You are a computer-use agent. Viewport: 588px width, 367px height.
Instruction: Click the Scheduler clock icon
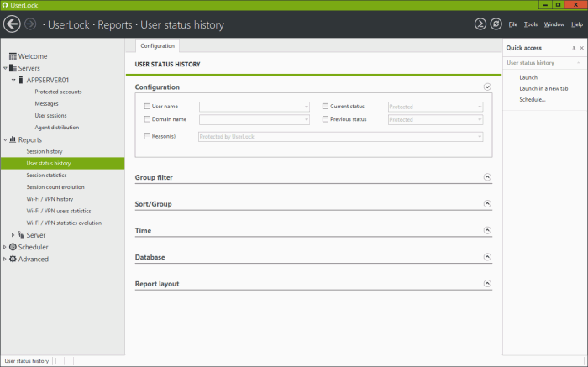point(13,247)
